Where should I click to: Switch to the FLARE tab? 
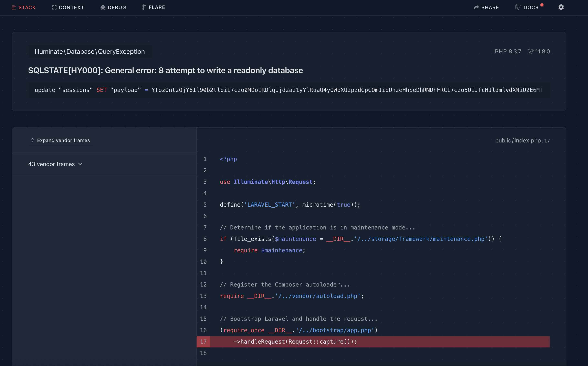click(154, 7)
